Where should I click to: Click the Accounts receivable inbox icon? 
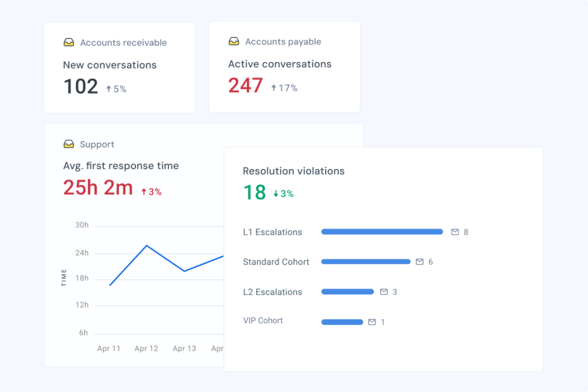click(x=69, y=43)
